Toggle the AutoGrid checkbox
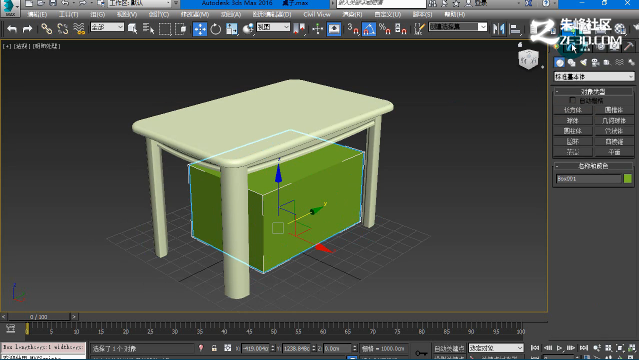Viewport: 639px width, 360px height. click(x=573, y=100)
